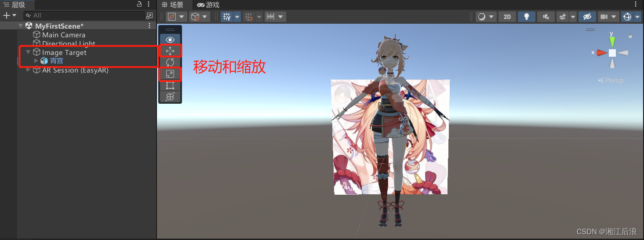Toggle scene effects (skybox, fog) button
644x240 pixels.
point(562,17)
